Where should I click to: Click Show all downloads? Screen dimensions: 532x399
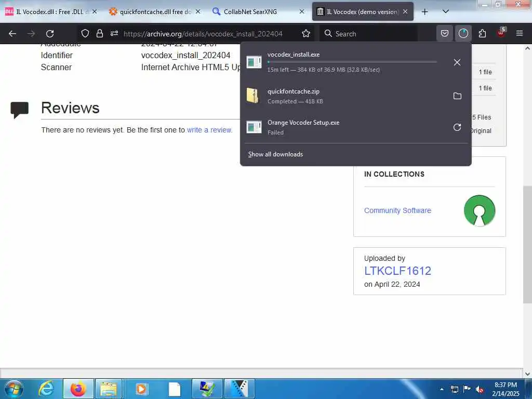pos(275,154)
